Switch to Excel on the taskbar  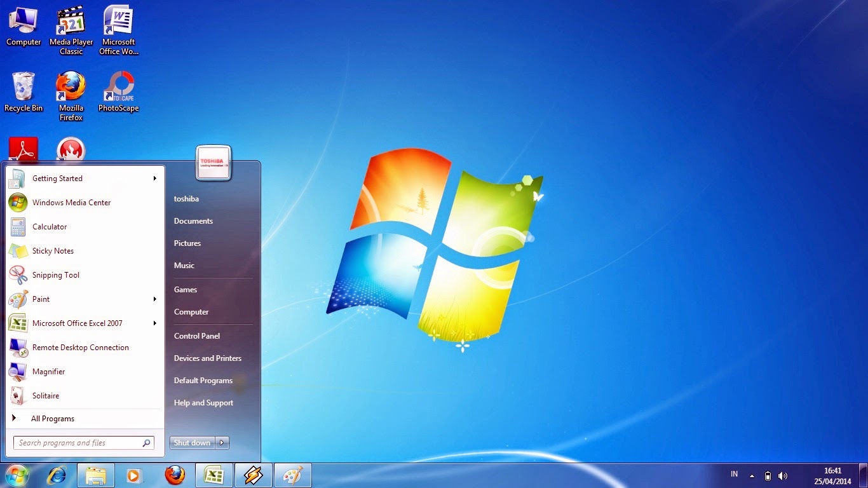pos(214,475)
